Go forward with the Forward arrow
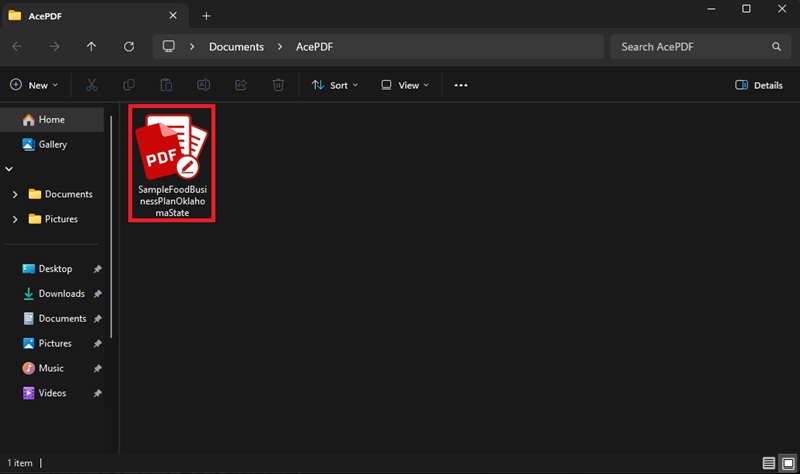Viewport: 800px width, 474px height. (x=54, y=46)
